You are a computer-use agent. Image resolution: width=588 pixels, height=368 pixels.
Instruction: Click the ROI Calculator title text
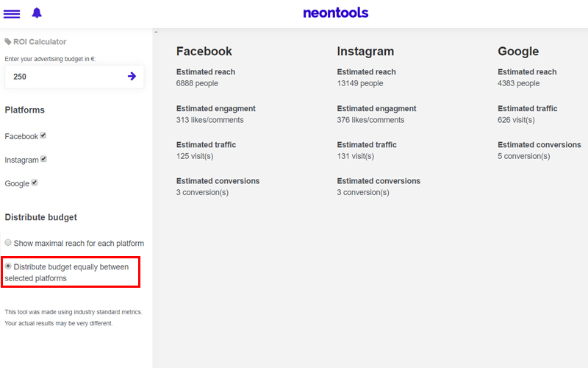[40, 42]
